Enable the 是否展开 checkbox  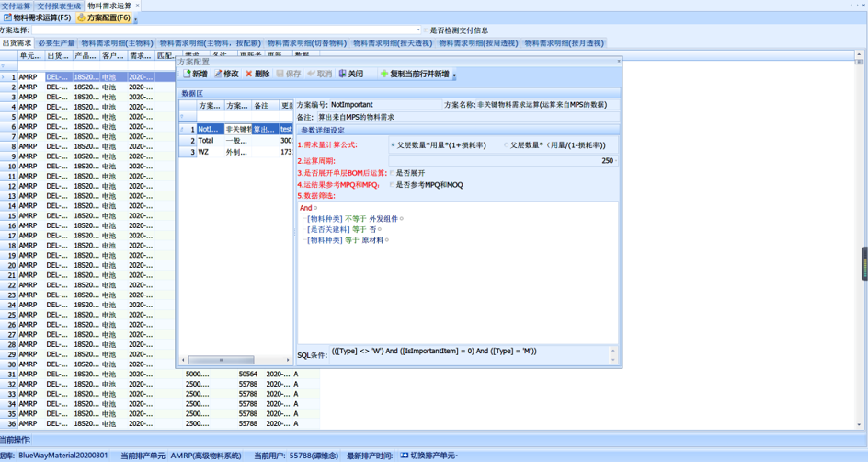393,172
